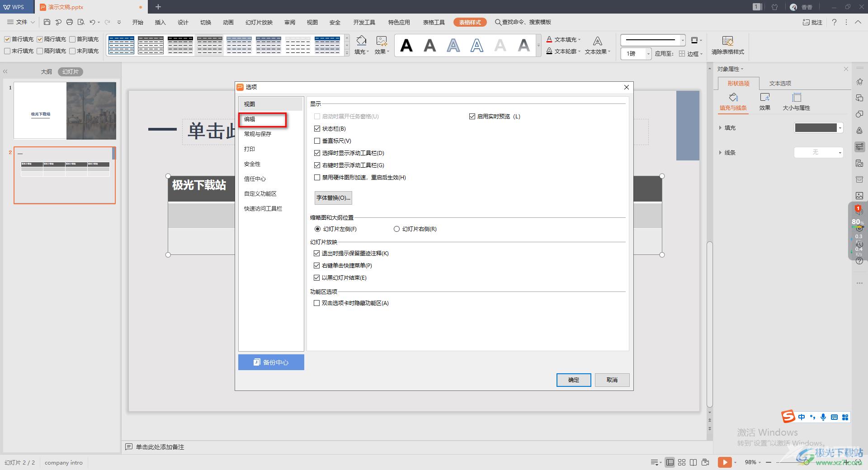
Task: Start slideshow with the orange play button
Action: point(724,462)
